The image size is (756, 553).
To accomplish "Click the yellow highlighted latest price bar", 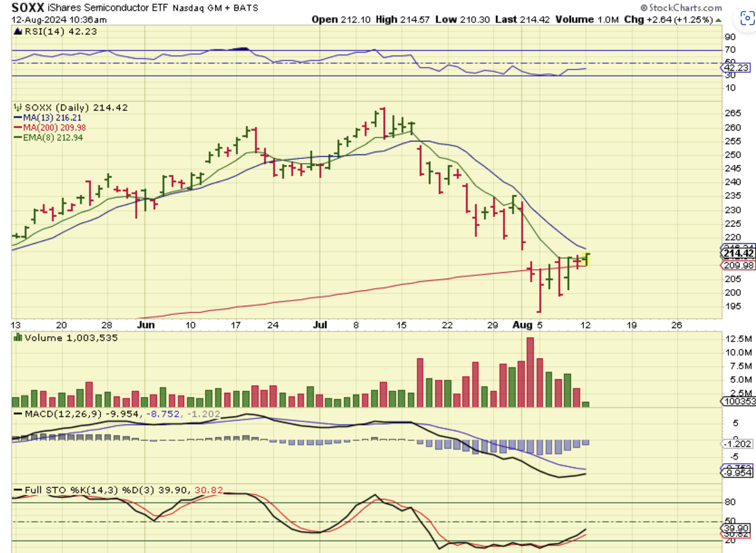I will 586,260.
